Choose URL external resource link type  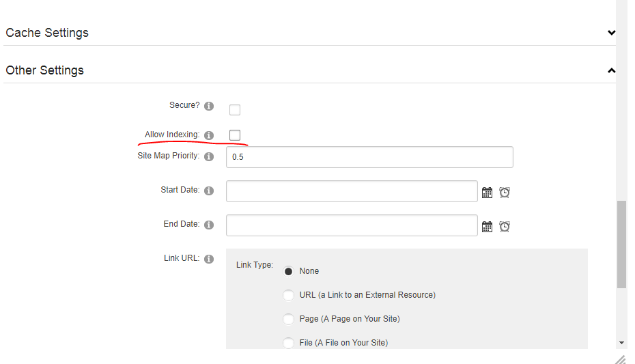tap(288, 295)
